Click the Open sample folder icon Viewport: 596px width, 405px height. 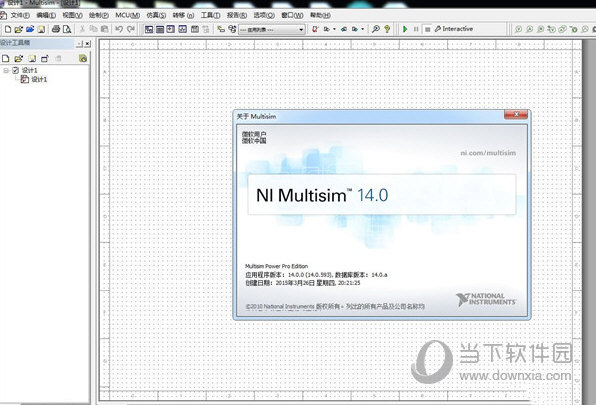(x=30, y=29)
